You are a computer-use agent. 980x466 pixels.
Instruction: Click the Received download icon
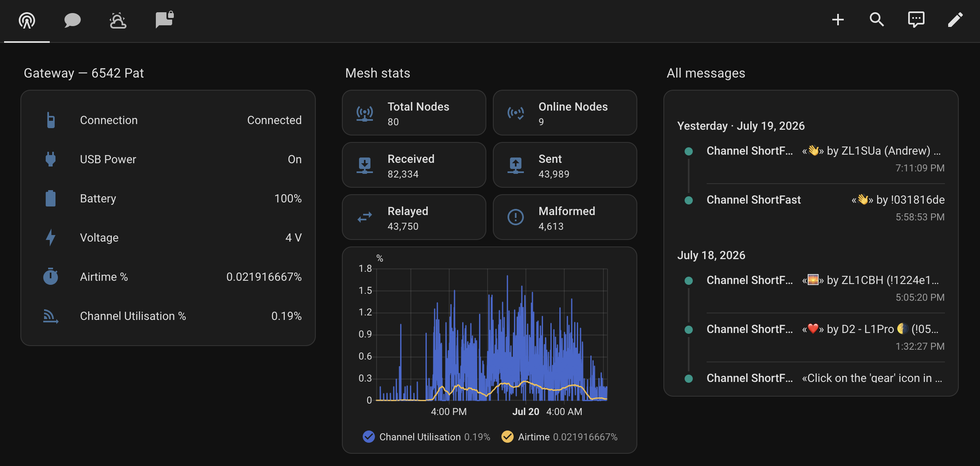pyautogui.click(x=365, y=165)
